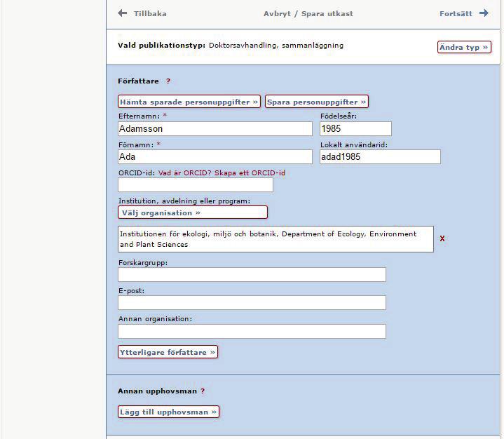
Task: Click Spara personuppgifter button
Action: click(317, 102)
